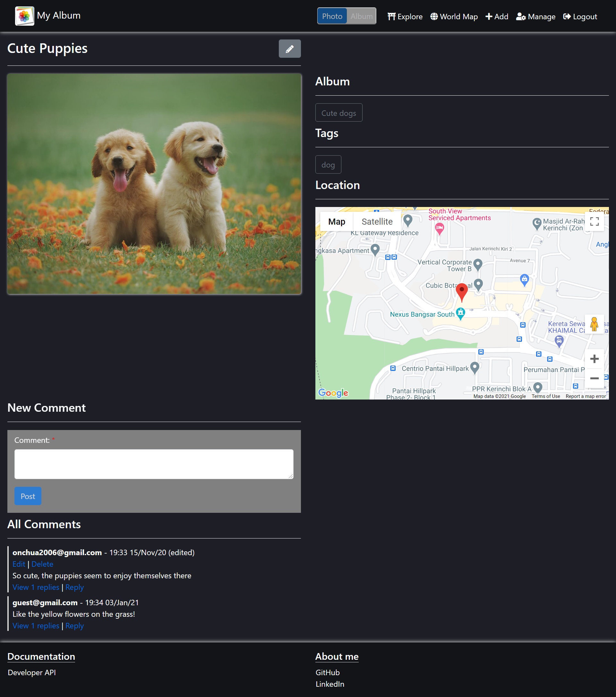The width and height of the screenshot is (616, 697).
Task: Open the Cute dogs album tag
Action: (338, 113)
